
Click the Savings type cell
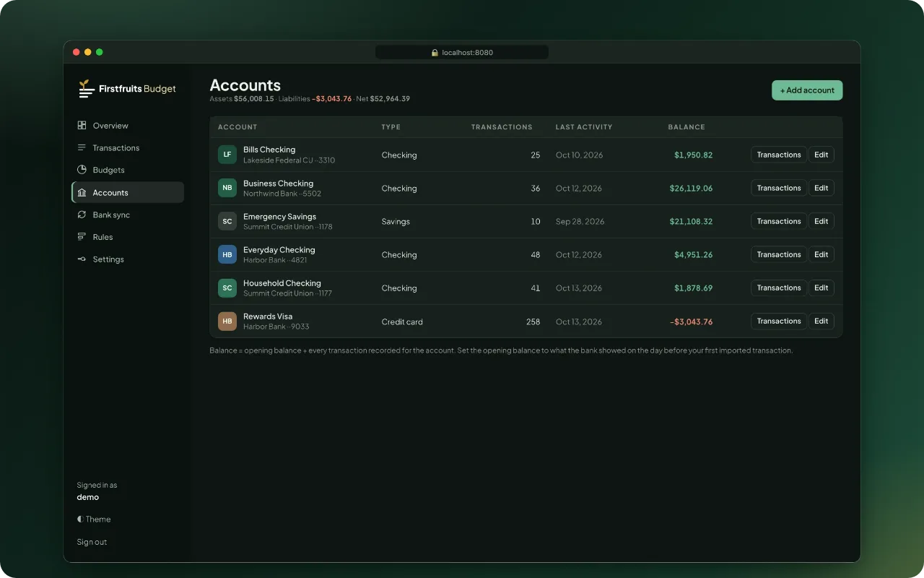click(396, 222)
